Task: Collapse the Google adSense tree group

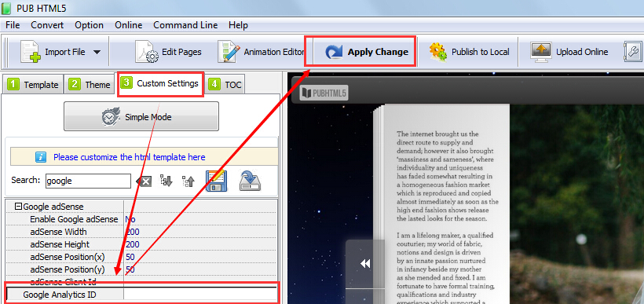Action: tap(18, 207)
